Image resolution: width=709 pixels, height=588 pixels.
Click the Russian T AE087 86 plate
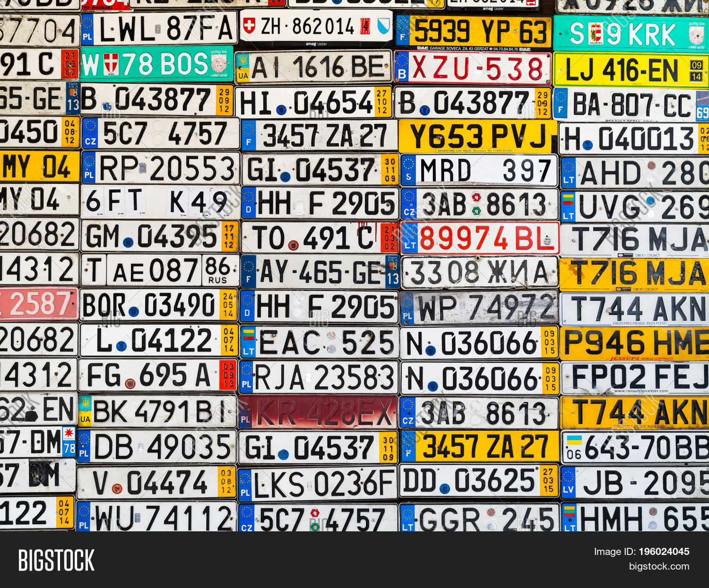tap(160, 271)
